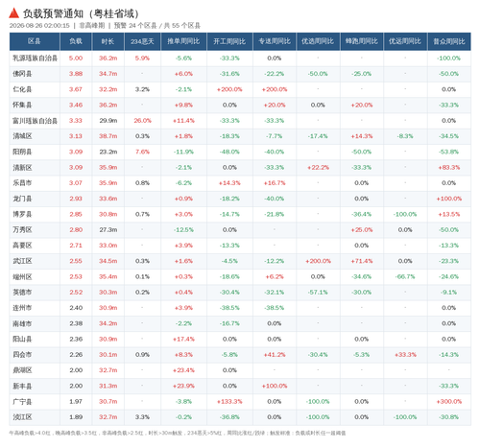Click the 234恶天 column header

click(142, 41)
